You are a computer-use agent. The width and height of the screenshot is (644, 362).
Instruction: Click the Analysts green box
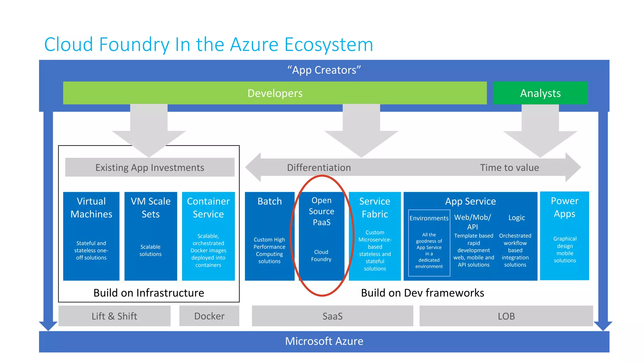point(540,93)
